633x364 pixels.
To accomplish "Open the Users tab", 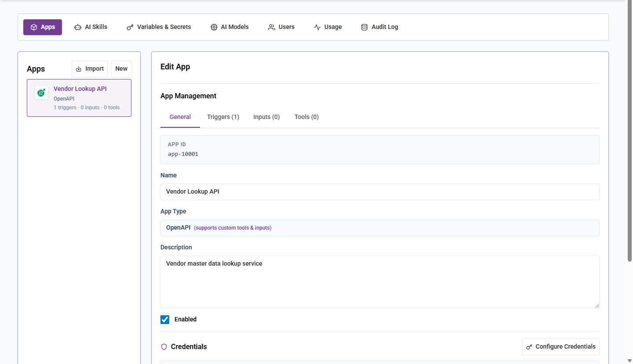I will click(x=281, y=27).
